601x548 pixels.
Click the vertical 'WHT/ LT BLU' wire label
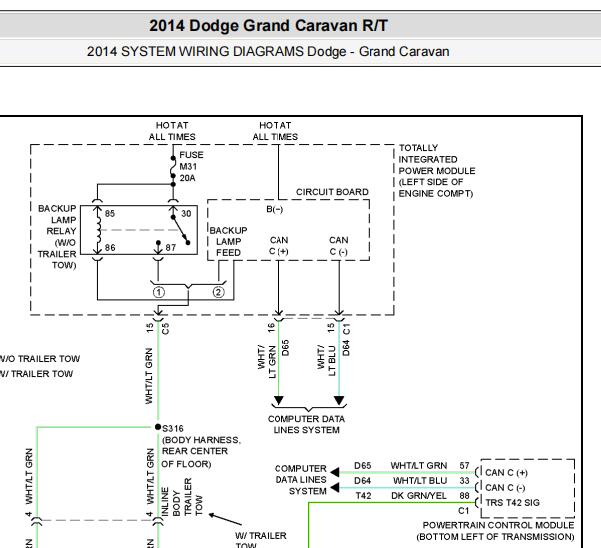[326, 360]
